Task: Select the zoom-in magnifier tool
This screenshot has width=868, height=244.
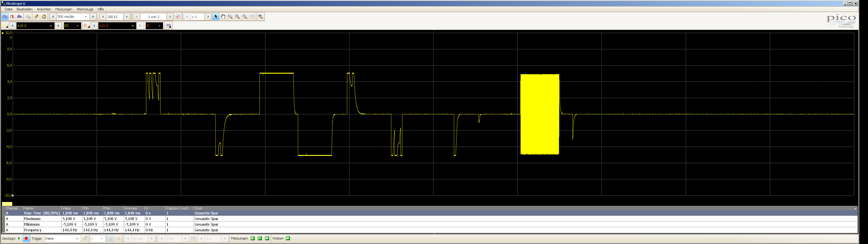Action: [x=238, y=16]
